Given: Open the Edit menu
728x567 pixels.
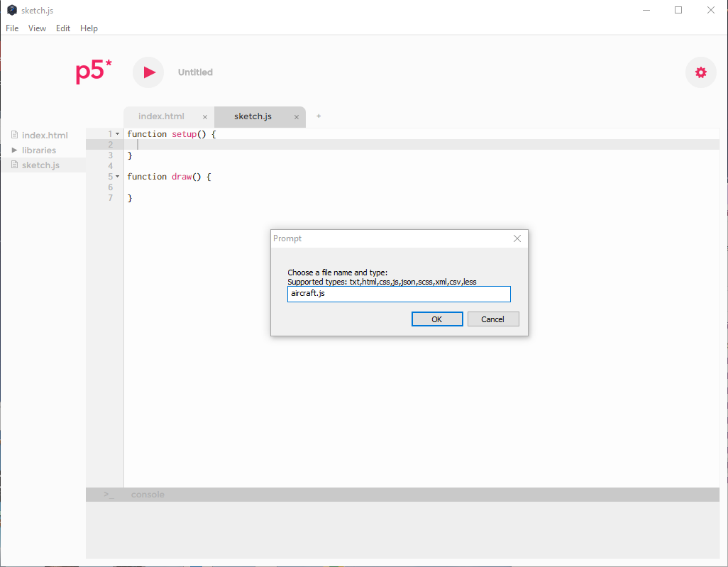Looking at the screenshot, I should point(63,28).
